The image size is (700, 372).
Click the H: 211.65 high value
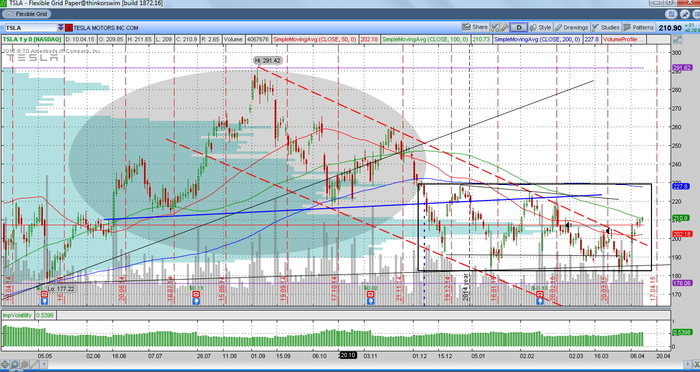click(139, 40)
